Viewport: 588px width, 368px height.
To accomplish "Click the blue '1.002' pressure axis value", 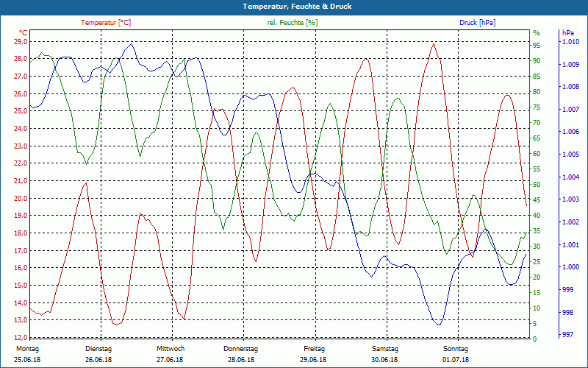I will click(x=570, y=222).
